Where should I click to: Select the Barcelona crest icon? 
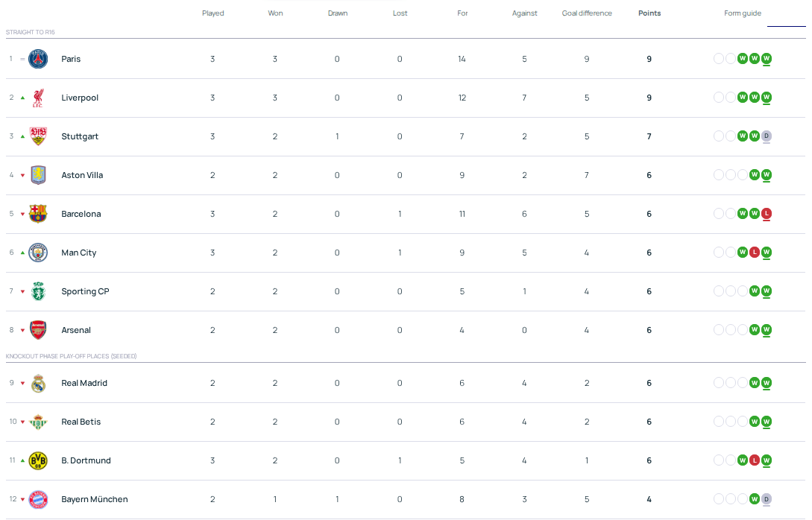tap(38, 214)
